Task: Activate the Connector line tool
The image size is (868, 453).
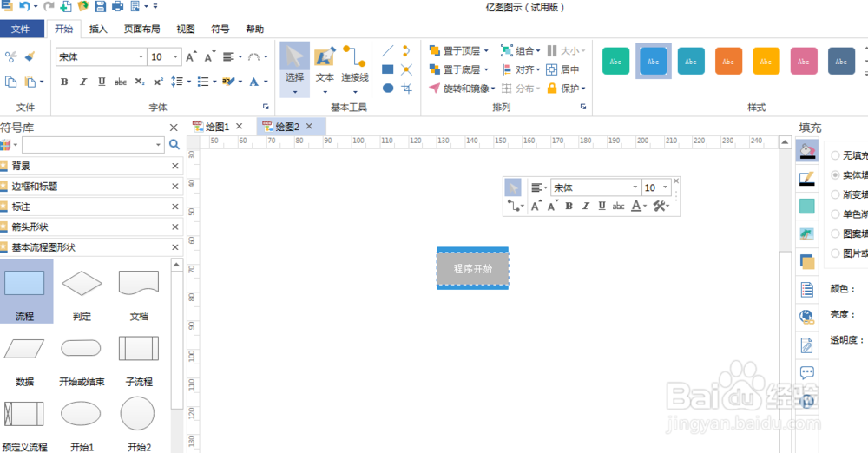Action: click(355, 68)
